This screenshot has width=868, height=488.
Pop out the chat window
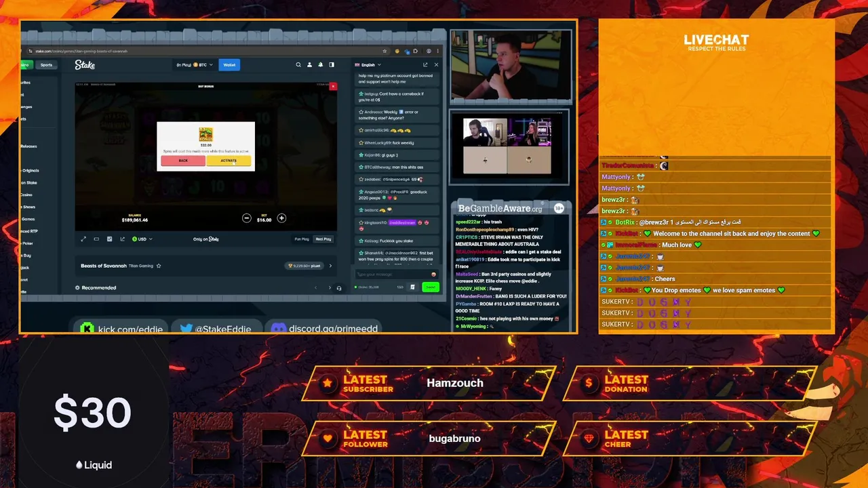click(426, 65)
